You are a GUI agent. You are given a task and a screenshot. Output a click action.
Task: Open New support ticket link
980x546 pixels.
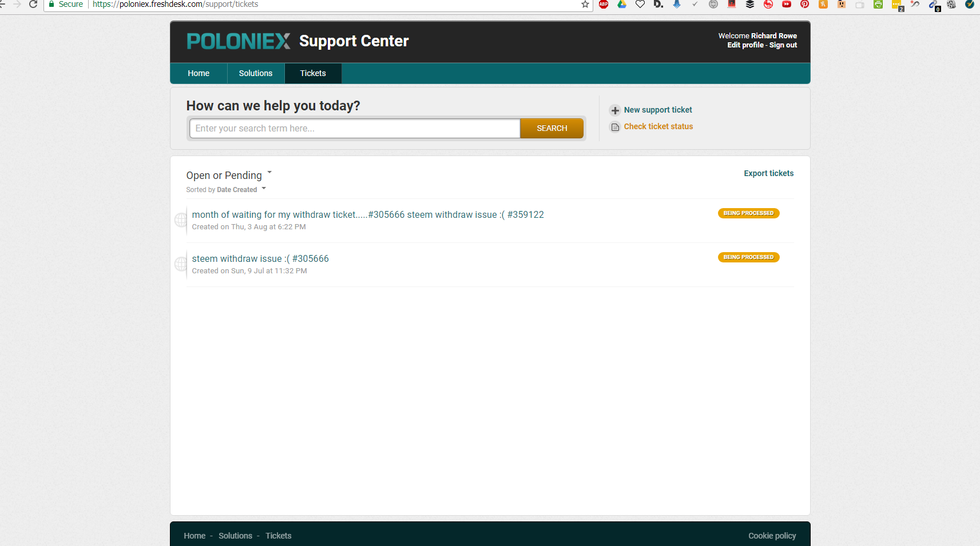(658, 110)
